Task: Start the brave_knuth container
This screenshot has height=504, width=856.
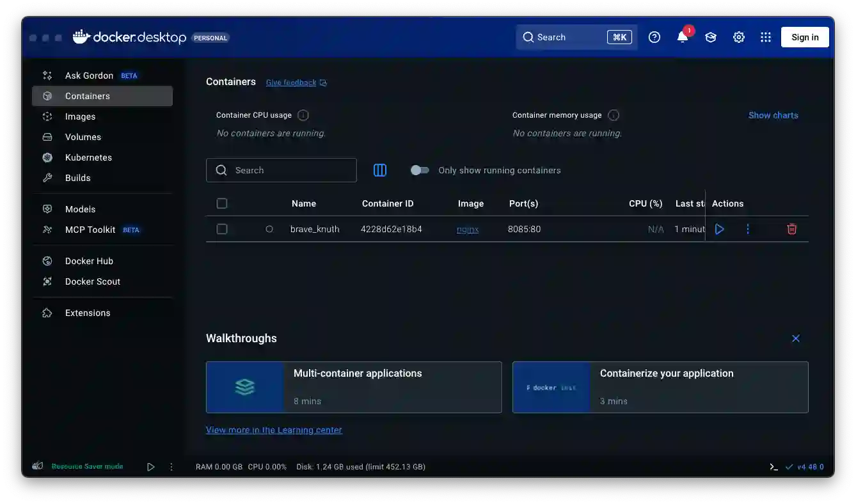Action: click(719, 229)
